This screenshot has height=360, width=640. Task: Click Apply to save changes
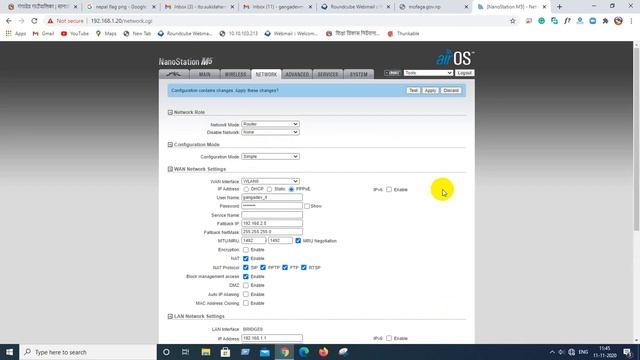click(x=430, y=90)
